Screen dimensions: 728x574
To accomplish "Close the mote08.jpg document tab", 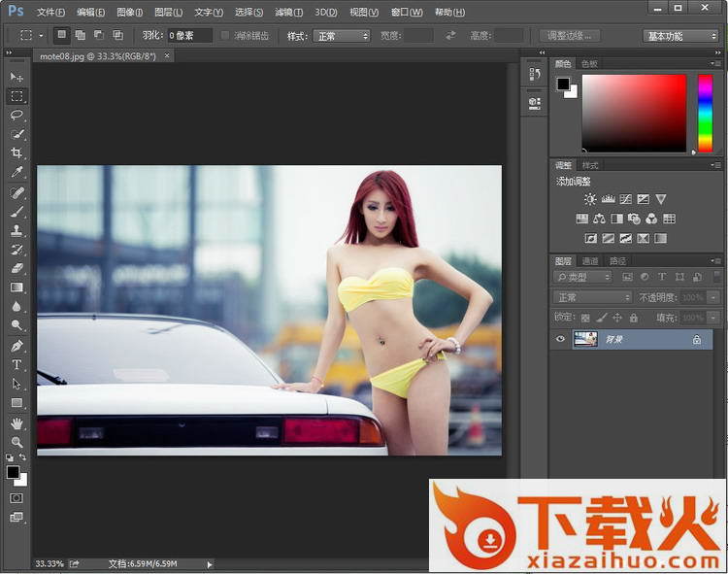I will point(167,55).
